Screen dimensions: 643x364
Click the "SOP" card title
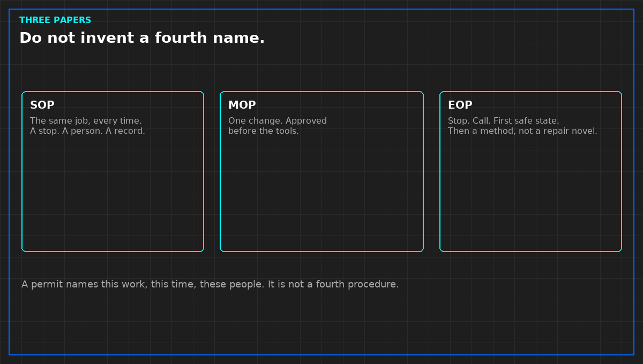point(42,105)
